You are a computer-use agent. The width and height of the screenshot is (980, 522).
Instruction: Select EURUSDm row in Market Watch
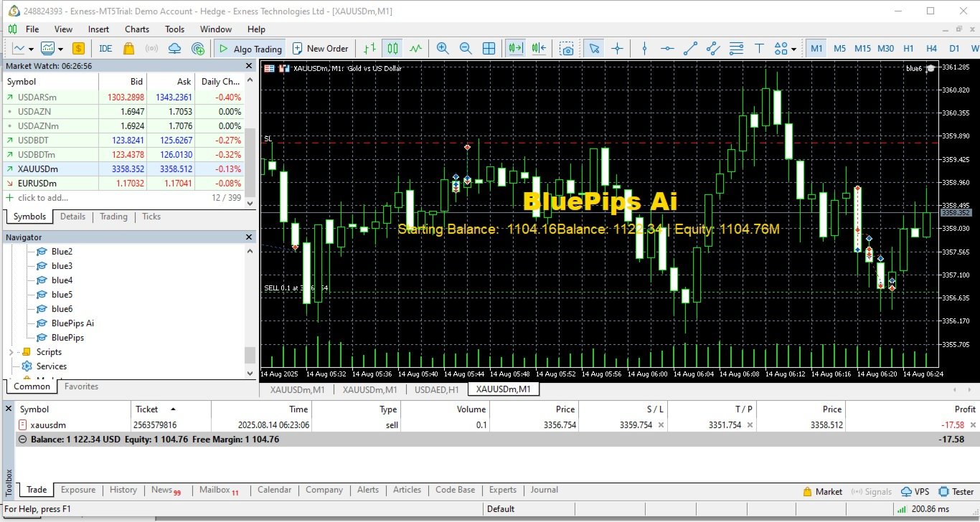coord(122,184)
